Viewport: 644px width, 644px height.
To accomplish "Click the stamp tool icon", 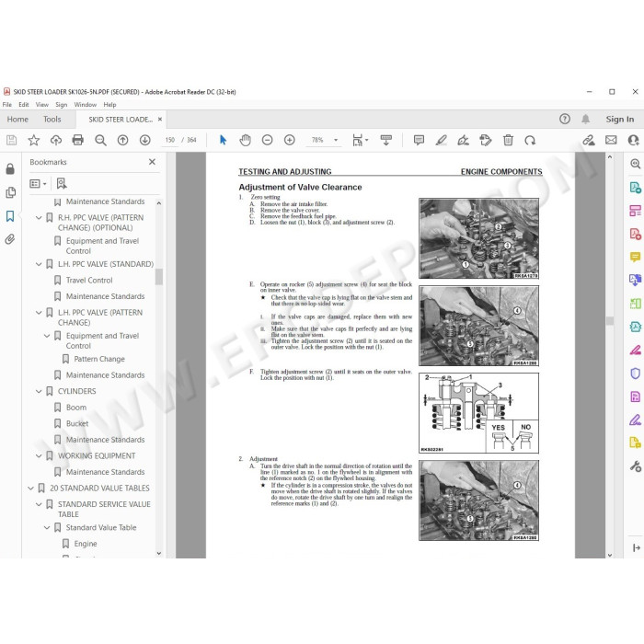I will [x=486, y=141].
